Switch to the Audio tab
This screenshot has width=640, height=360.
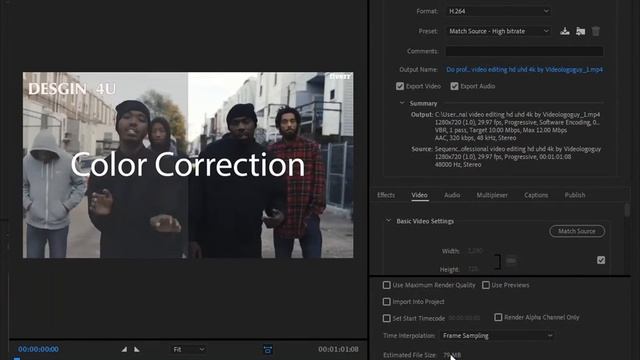click(452, 195)
